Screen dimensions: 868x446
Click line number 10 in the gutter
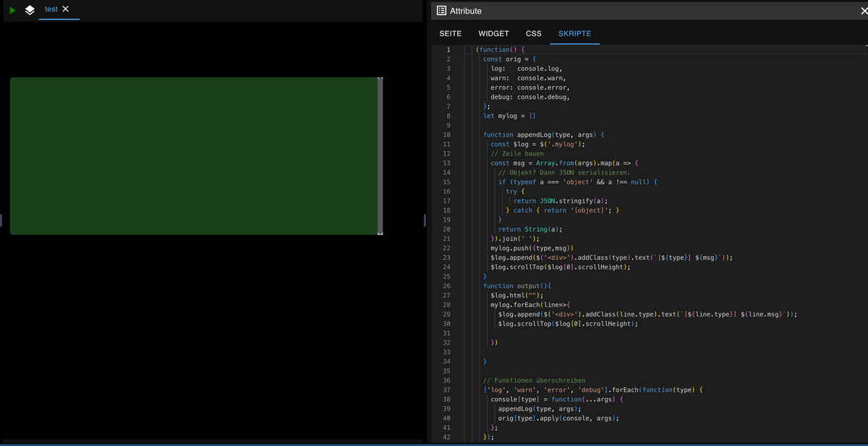click(x=446, y=135)
